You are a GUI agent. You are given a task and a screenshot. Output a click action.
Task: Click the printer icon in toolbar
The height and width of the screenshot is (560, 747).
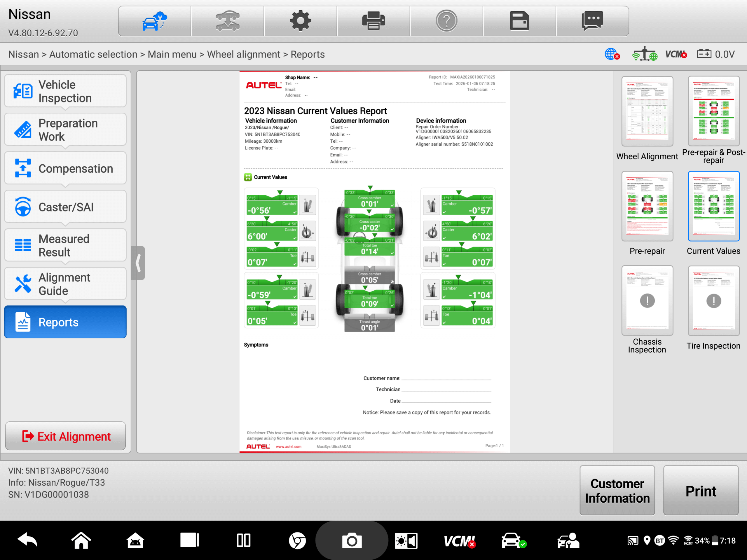click(373, 21)
